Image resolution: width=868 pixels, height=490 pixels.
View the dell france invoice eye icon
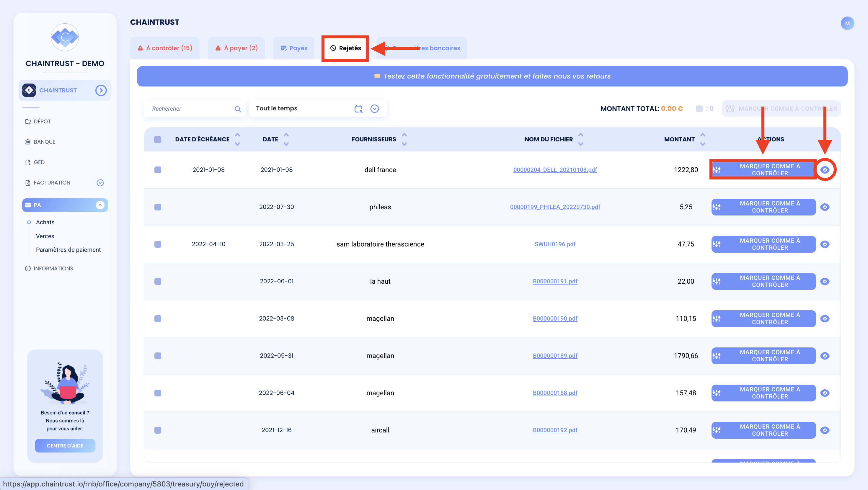pos(825,169)
